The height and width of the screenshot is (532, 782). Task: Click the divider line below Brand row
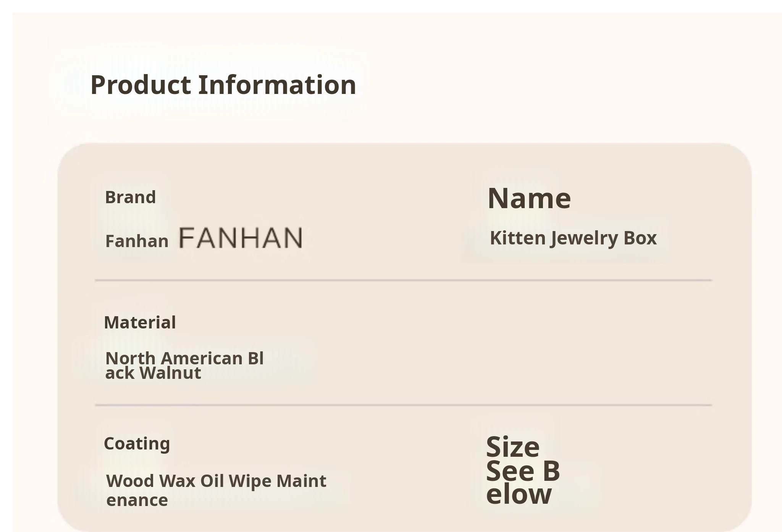pos(403,280)
